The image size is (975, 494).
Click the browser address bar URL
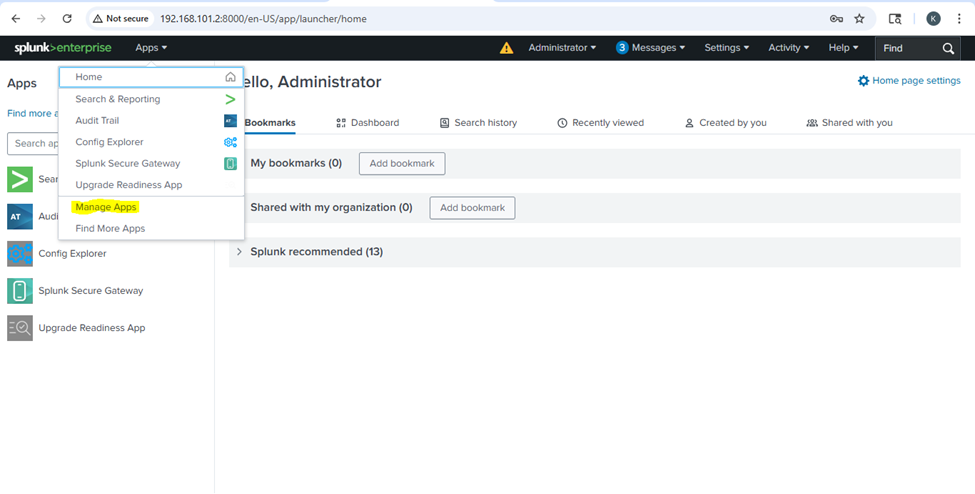pyautogui.click(x=263, y=19)
